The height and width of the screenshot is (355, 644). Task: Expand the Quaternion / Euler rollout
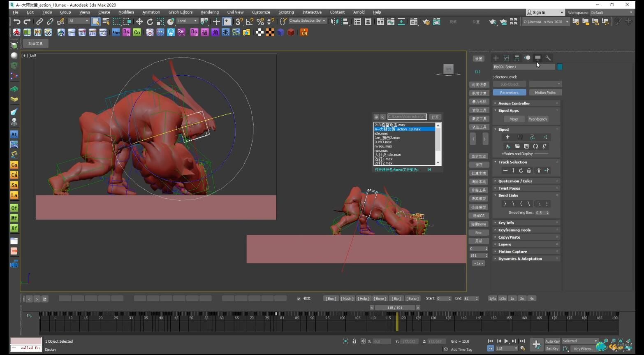527,181
